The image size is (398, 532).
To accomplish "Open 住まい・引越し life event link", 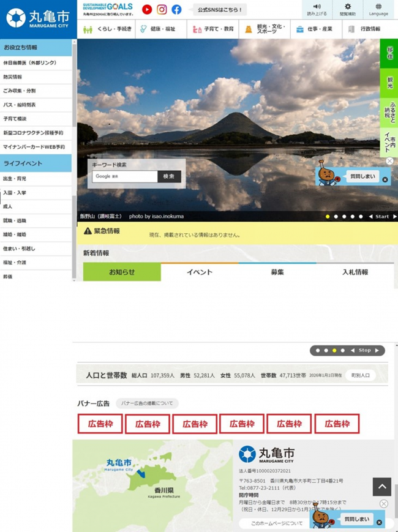I will pyautogui.click(x=36, y=249).
